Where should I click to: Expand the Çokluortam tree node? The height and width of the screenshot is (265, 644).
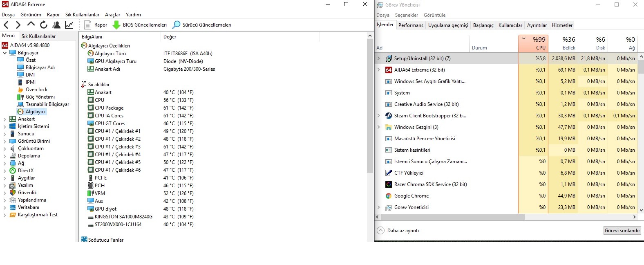pyautogui.click(x=4, y=148)
